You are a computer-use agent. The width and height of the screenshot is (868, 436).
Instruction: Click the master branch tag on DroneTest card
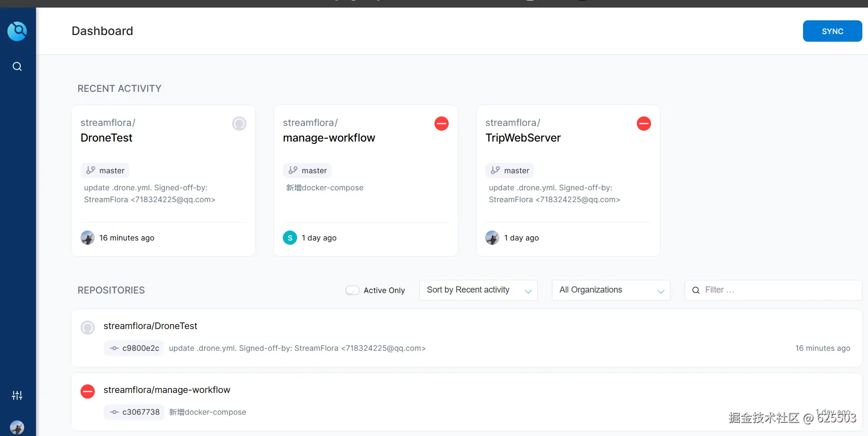pyautogui.click(x=105, y=170)
